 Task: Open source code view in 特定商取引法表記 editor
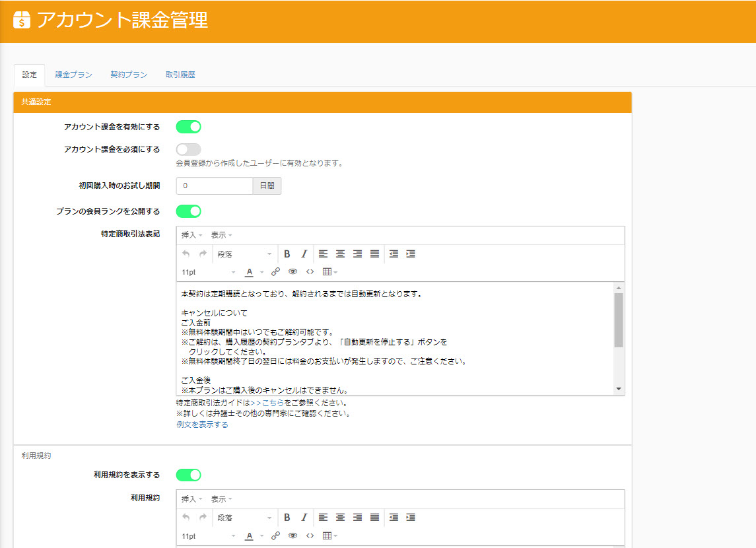[310, 272]
